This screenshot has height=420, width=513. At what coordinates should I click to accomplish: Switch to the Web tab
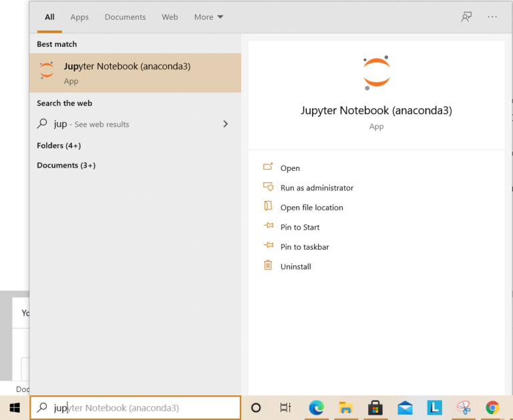(170, 17)
